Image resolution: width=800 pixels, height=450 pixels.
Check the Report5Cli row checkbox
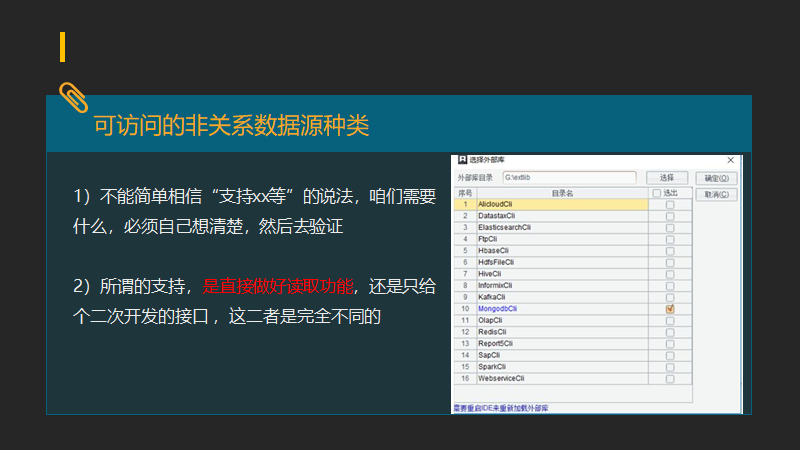point(670,344)
